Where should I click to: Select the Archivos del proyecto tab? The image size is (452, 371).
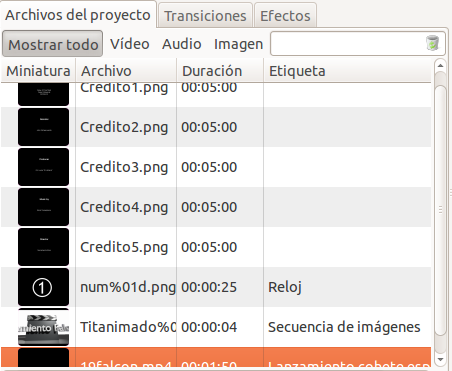(78, 15)
